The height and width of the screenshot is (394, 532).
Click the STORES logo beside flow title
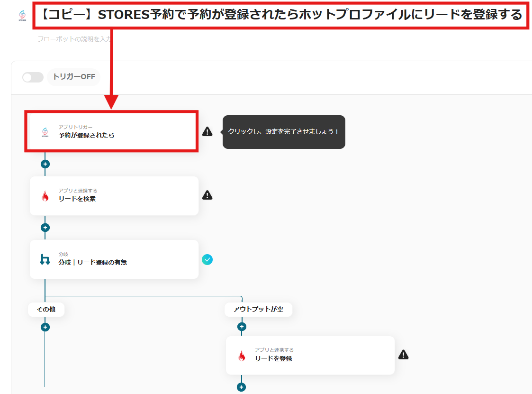click(x=22, y=15)
